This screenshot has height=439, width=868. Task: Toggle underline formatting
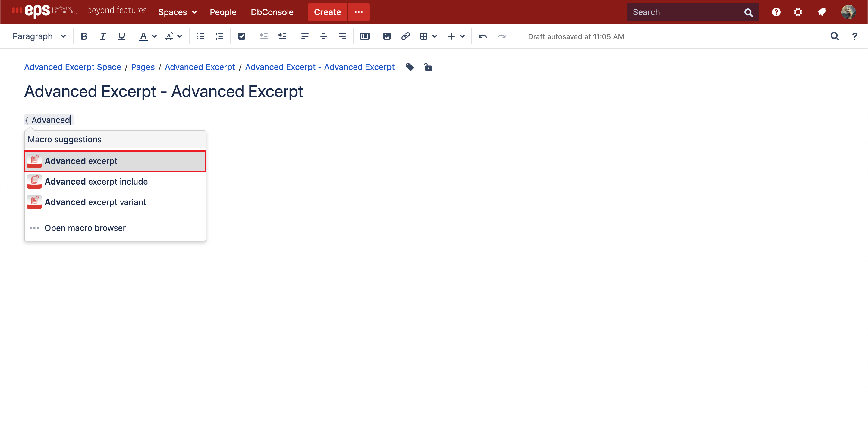pyautogui.click(x=122, y=36)
